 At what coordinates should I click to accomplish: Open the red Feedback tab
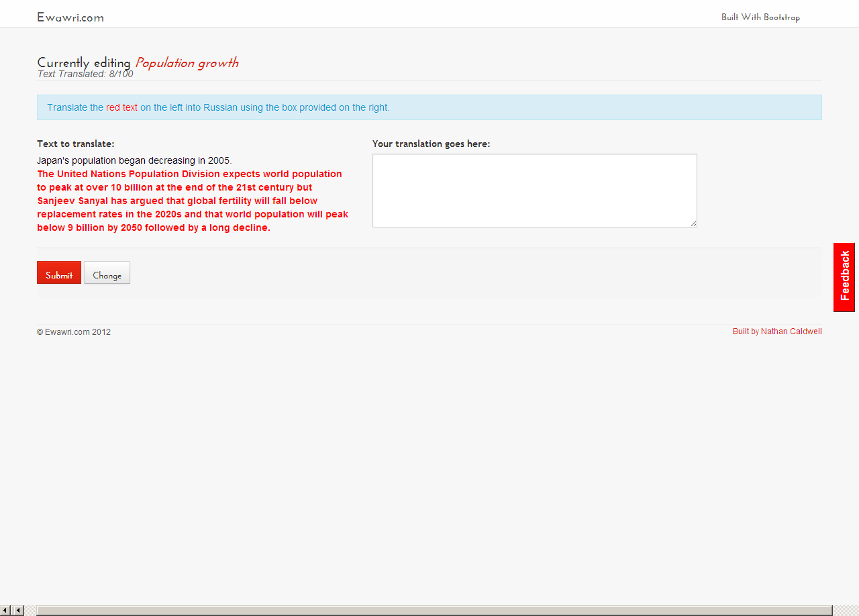point(844,277)
